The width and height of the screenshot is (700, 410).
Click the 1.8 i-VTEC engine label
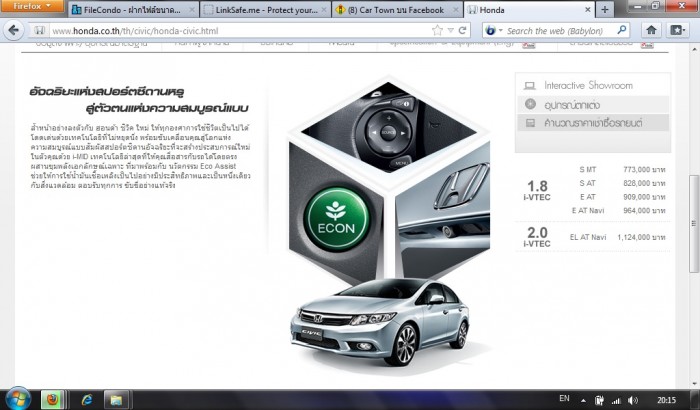(537, 190)
